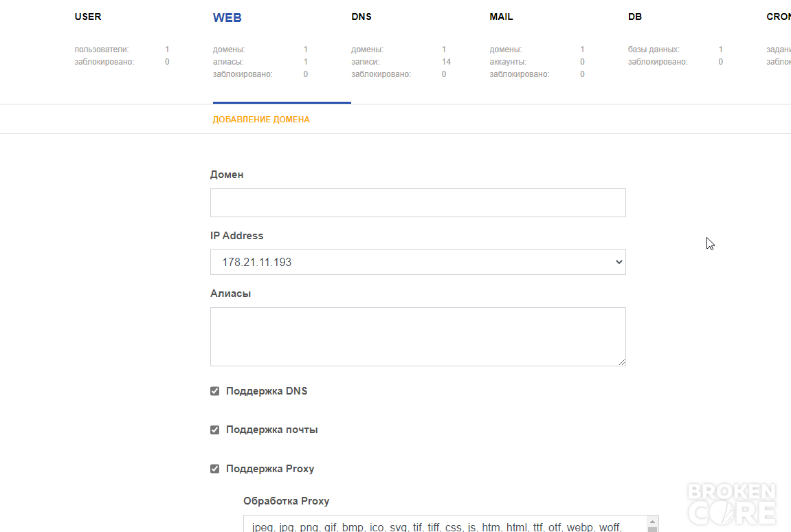Image resolution: width=791 pixels, height=532 pixels.
Task: Go to the MAIL tab
Action: (x=501, y=16)
